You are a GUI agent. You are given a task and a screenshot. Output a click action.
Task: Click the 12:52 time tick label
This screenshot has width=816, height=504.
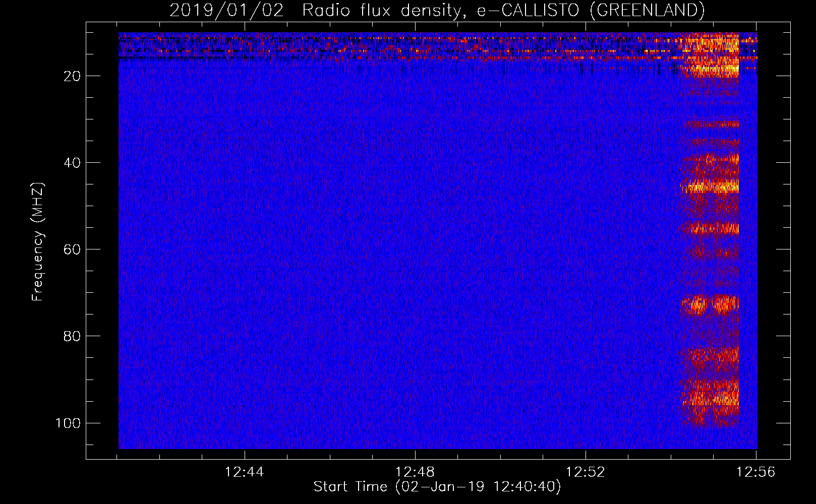pyautogui.click(x=586, y=472)
